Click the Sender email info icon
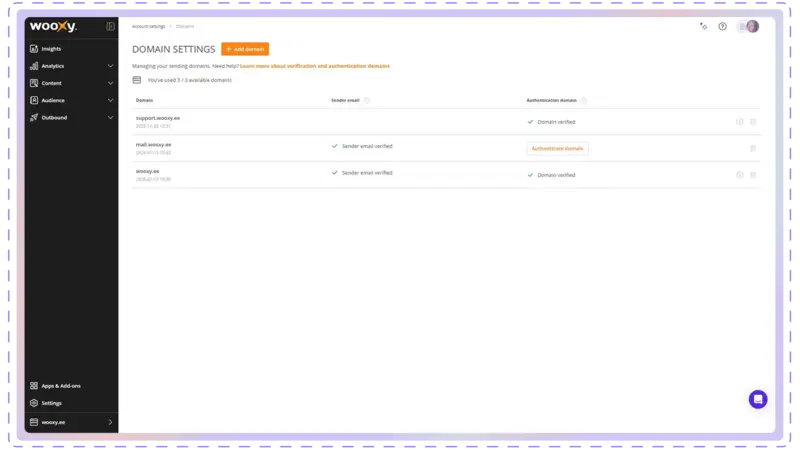The image size is (800, 450). 367,101
